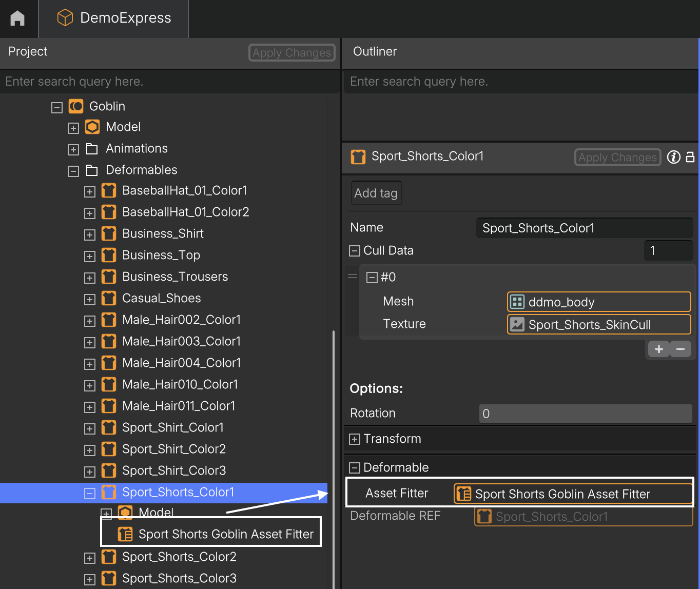
Task: Click the Asset Fitter icon in project tree
Action: point(125,534)
